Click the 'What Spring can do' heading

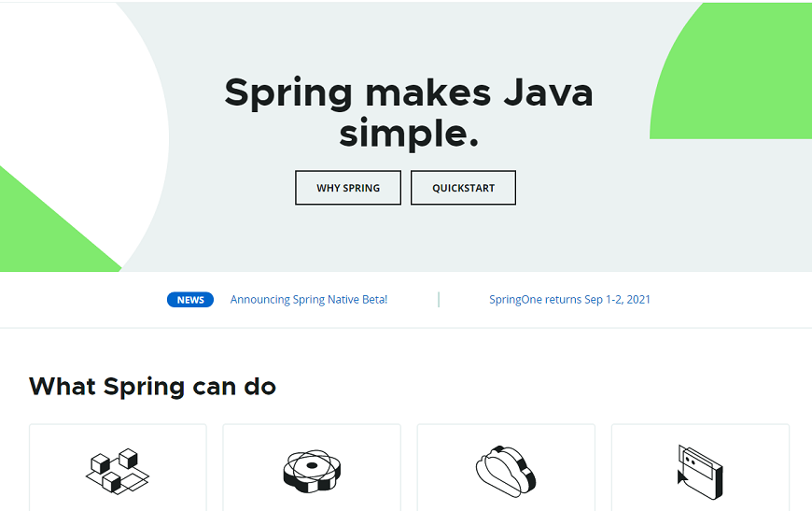pos(152,387)
